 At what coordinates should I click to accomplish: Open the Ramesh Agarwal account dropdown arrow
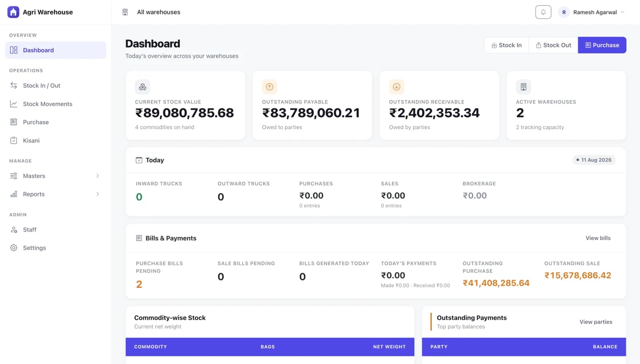[x=622, y=12]
